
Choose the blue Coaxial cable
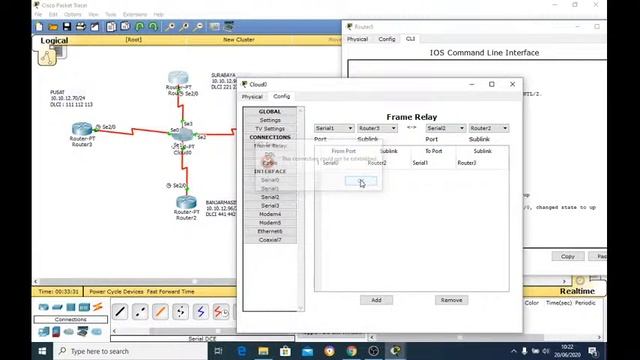tap(201, 312)
